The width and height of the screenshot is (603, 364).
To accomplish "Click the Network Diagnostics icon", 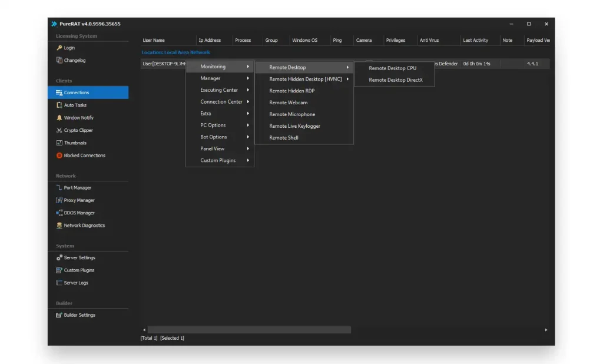I will tap(59, 226).
